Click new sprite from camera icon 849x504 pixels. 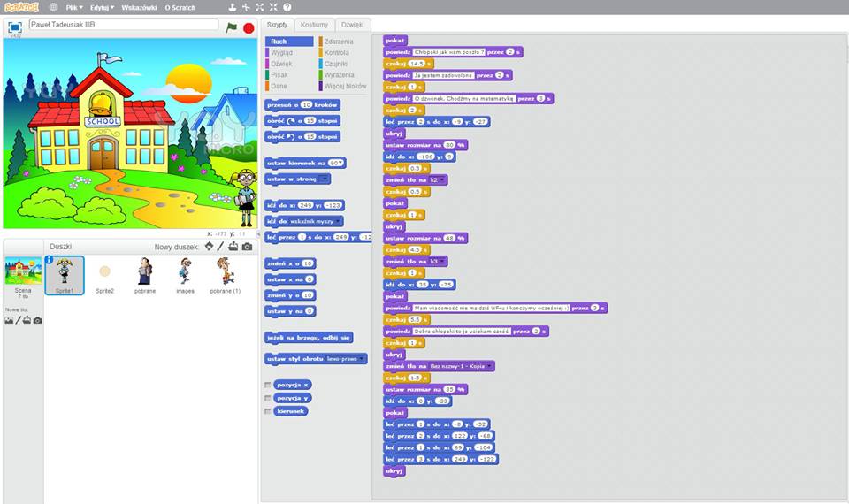click(247, 247)
